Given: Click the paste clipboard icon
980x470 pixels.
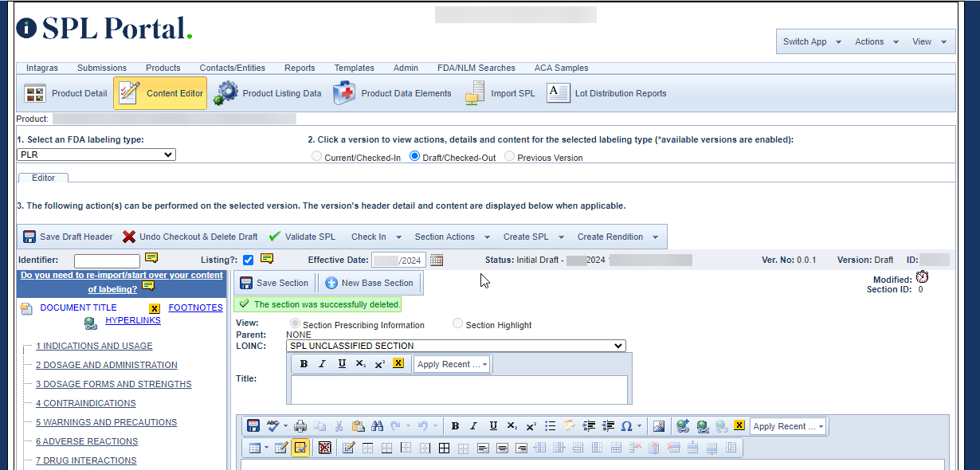Looking at the screenshot, I should [359, 426].
